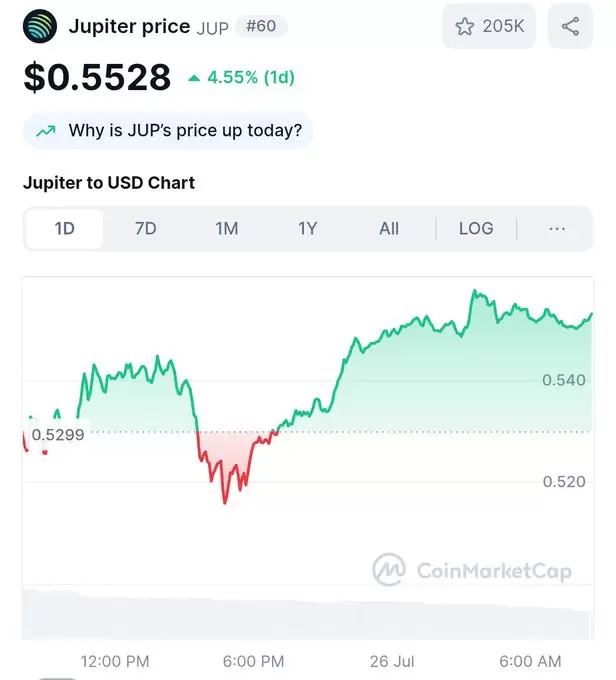
Task: Click the green trending arrow icon
Action: 46,131
